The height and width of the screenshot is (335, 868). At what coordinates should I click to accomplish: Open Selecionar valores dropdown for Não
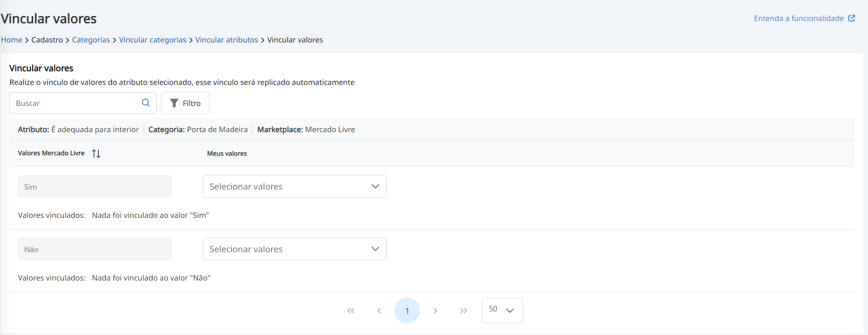click(x=295, y=249)
